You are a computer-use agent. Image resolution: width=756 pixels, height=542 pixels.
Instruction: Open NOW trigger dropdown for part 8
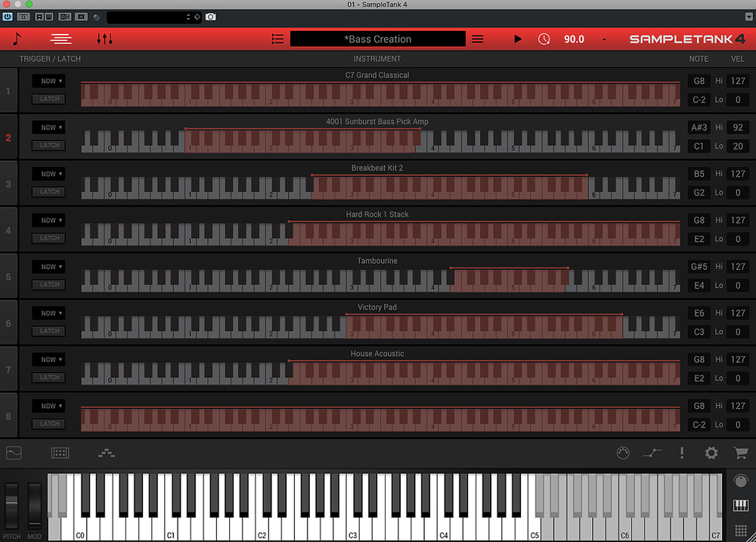point(49,406)
